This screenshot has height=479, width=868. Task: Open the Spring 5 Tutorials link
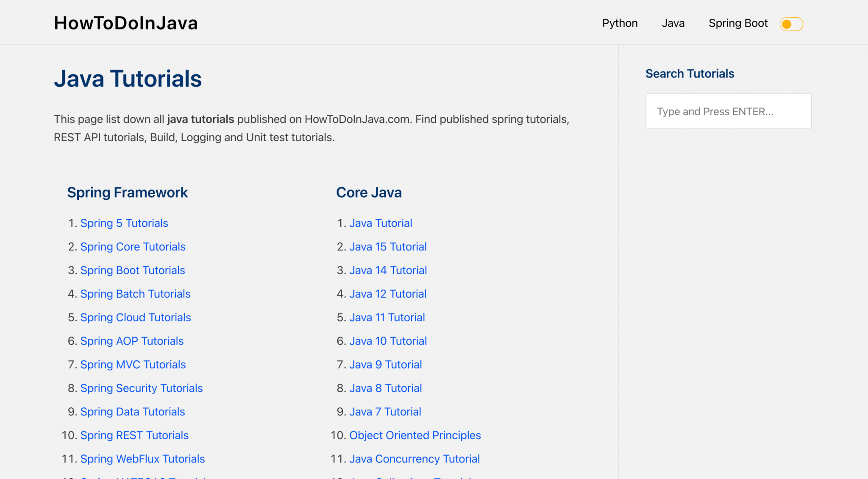click(124, 223)
